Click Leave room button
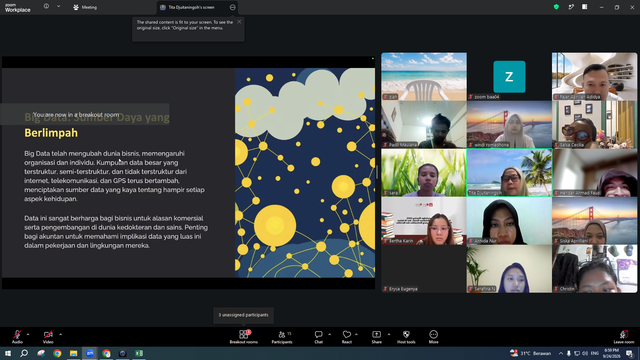 click(624, 337)
